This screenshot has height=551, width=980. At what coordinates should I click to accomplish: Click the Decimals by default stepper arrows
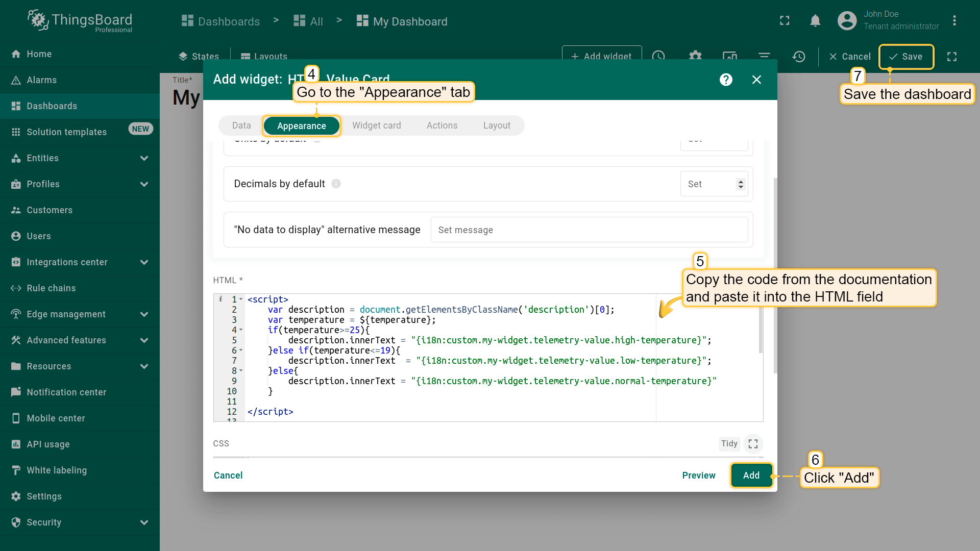coord(741,184)
